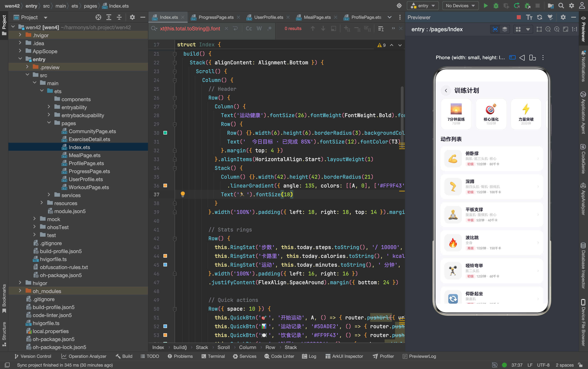The height and width of the screenshot is (369, 588).
Task: Open Previewer settings gear icon
Action: tap(563, 17)
